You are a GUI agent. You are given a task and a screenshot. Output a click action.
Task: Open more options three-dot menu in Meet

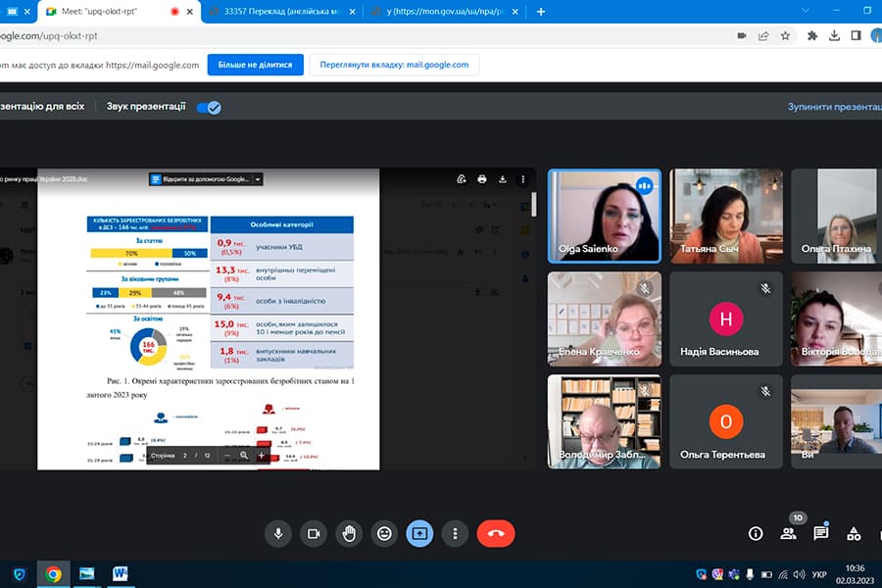pos(455,533)
